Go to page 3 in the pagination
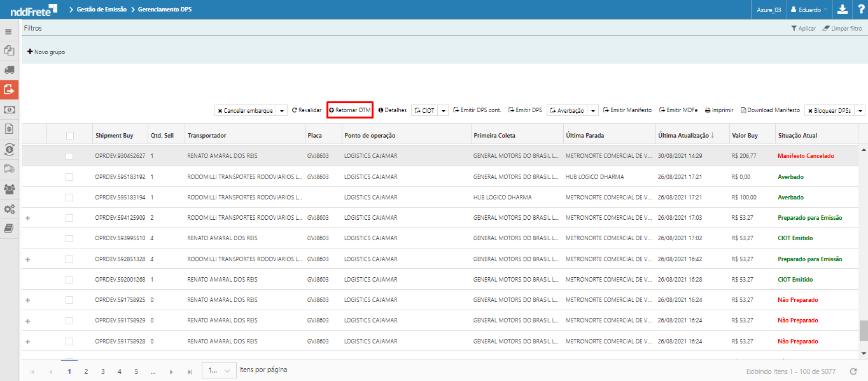Screen dimensions: 868x381 (102, 371)
